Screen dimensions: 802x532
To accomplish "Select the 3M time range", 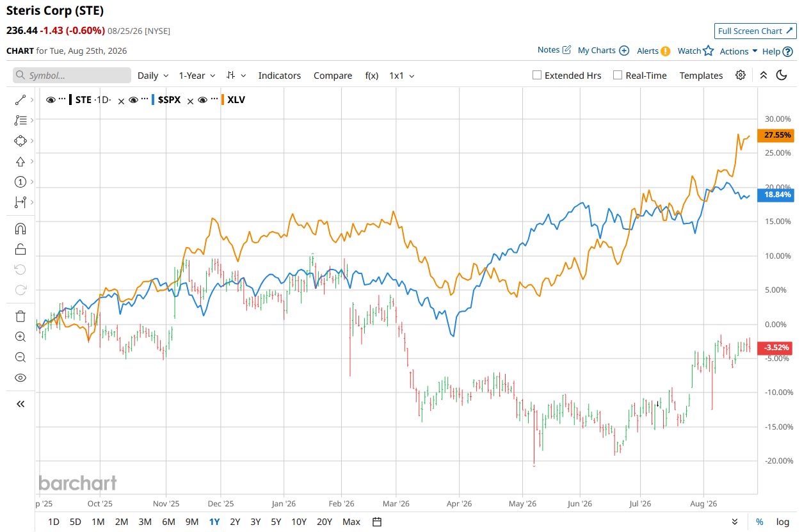I will click(145, 522).
